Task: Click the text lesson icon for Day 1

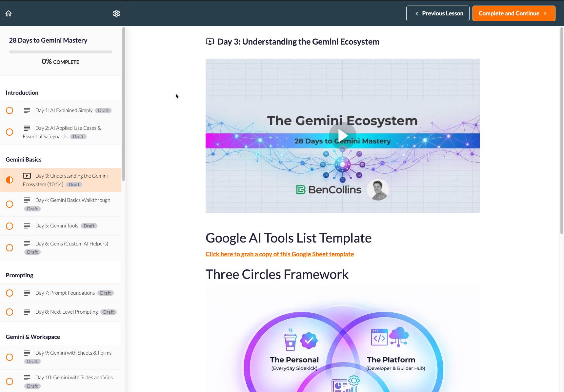Action: point(27,110)
